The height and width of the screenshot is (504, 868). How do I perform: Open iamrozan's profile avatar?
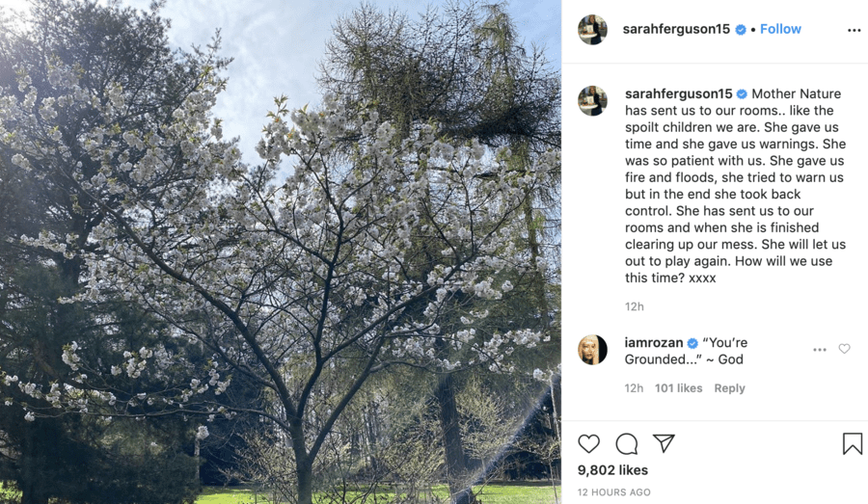pos(592,349)
